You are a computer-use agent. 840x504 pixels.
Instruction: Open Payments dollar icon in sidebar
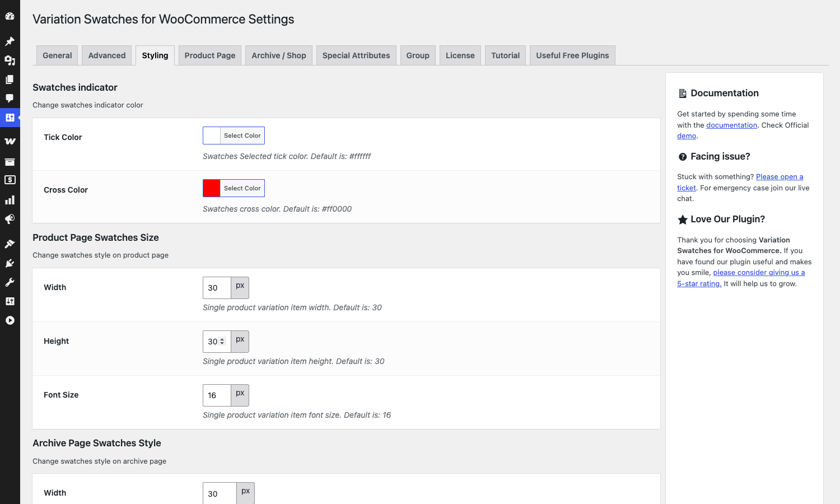pos(10,180)
